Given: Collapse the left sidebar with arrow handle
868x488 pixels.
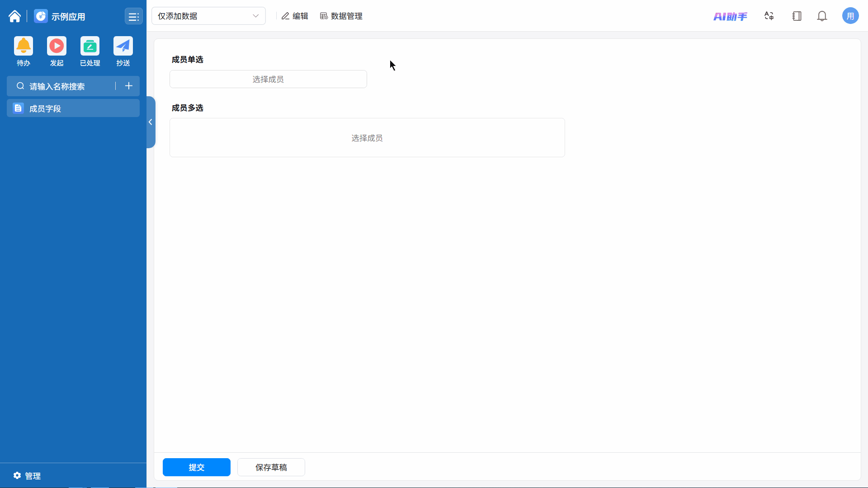Looking at the screenshot, I should [151, 122].
